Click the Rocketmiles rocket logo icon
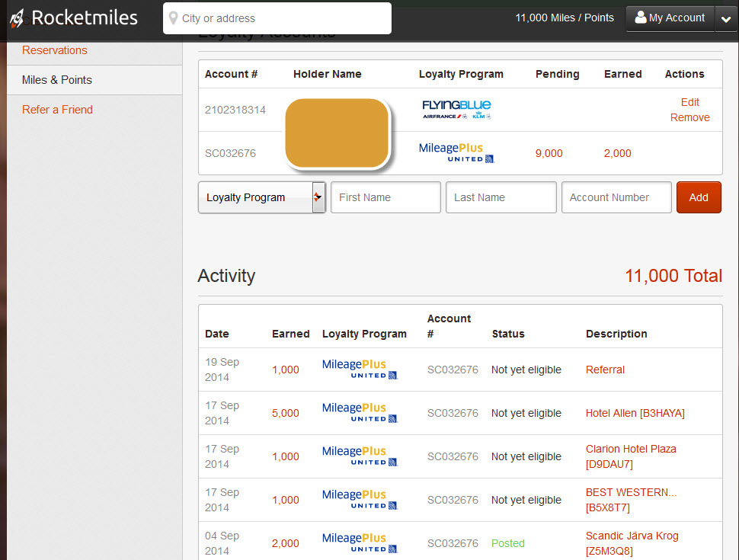Screen dimensions: 739x560 click(17, 18)
